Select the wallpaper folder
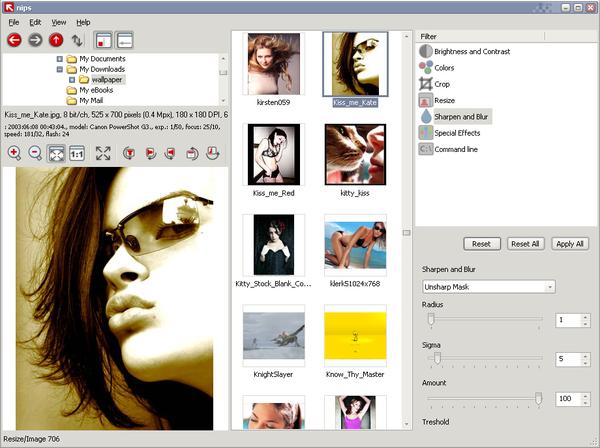Image resolution: width=600 pixels, height=448 pixels. point(107,80)
